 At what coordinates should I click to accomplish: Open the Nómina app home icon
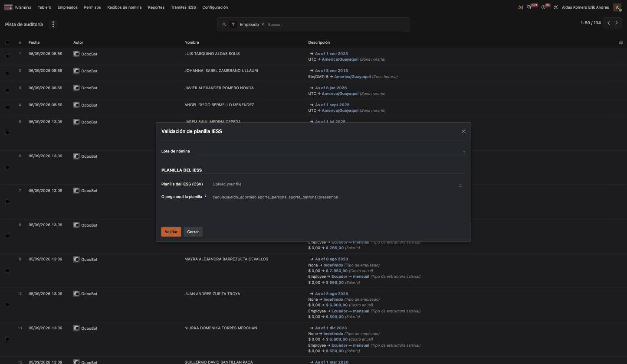8,7
